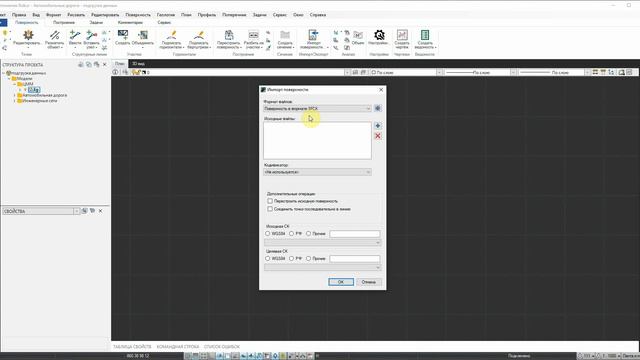640x360 pixels.
Task: Open the Properties panel dropdown
Action: tap(76, 211)
